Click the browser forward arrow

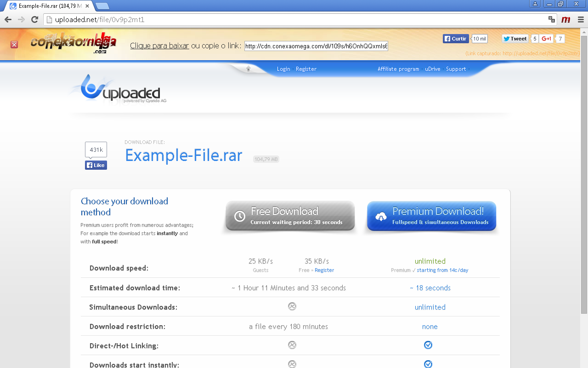click(x=21, y=19)
